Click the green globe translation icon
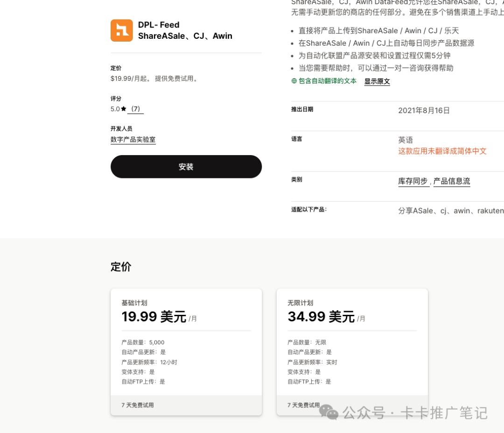 coord(294,80)
